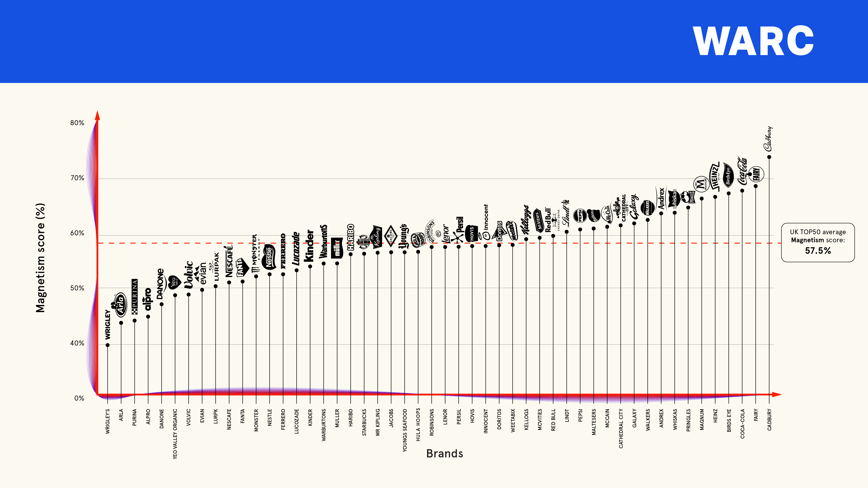Click the Haribo logo
This screenshot has height=488, width=868.
click(x=350, y=237)
